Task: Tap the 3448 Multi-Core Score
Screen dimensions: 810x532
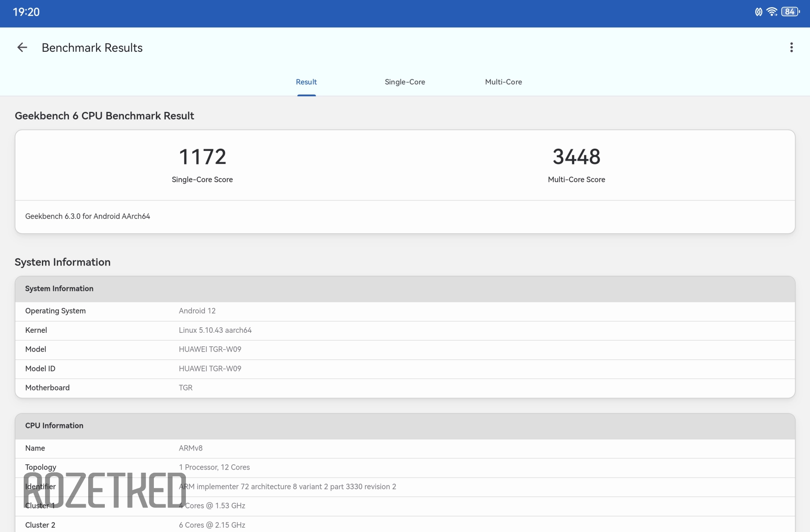Action: (576, 157)
